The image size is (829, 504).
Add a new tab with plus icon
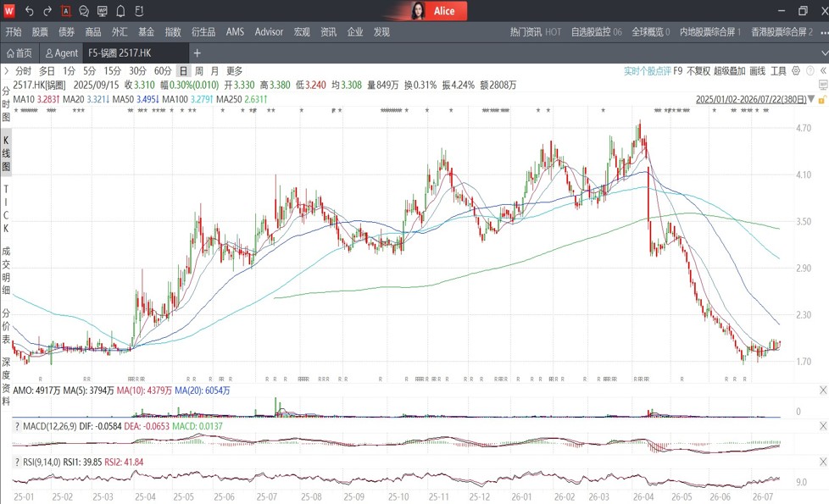click(198, 53)
